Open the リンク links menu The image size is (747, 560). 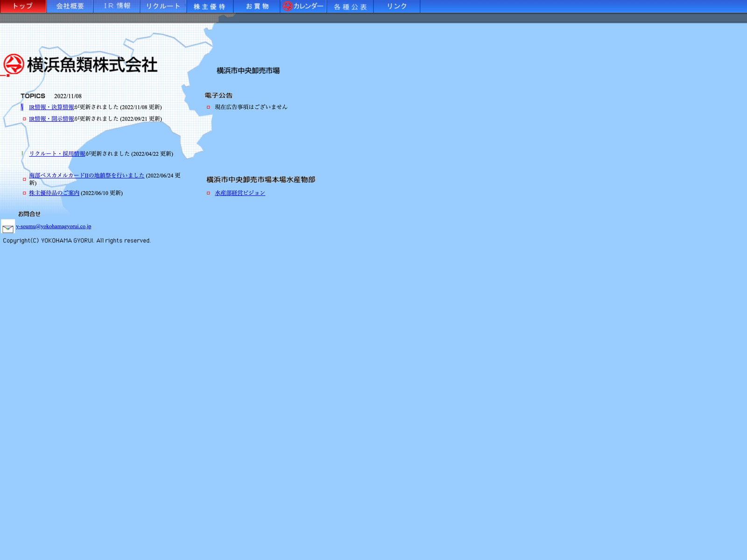(397, 7)
